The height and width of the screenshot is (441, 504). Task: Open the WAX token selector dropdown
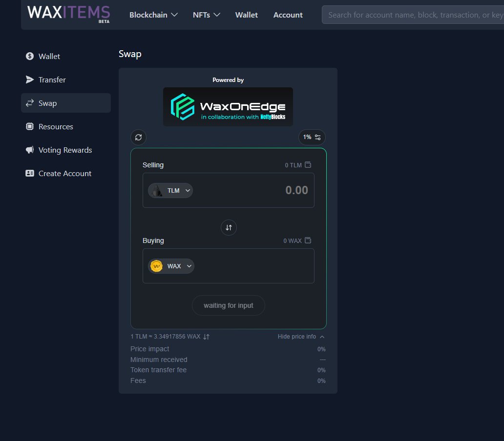coord(171,266)
